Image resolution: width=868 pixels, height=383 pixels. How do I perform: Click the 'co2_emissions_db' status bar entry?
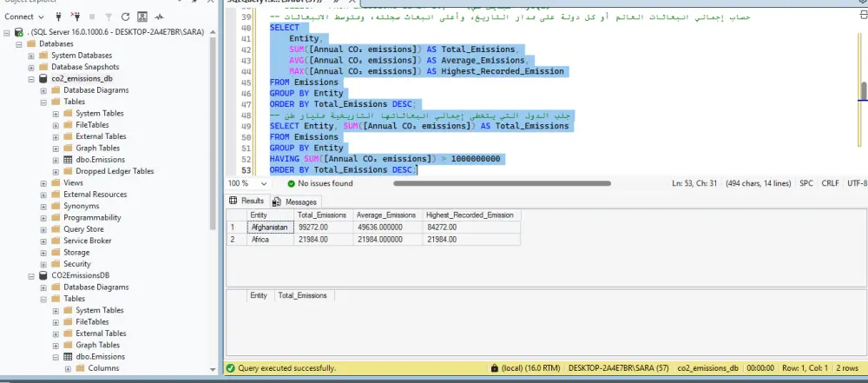[708, 368]
